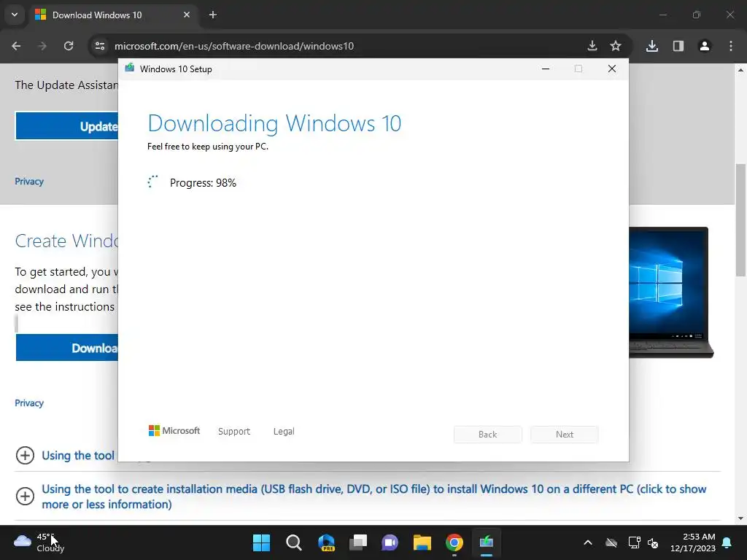Viewport: 747px width, 560px height.
Task: Click the OneDrive tray icon
Action: pos(611,542)
